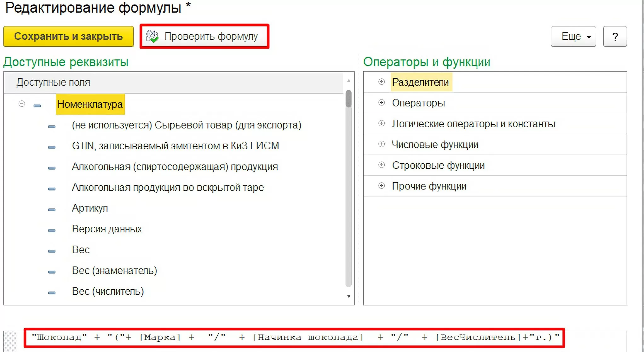Select the Строковые функции row

pyautogui.click(x=495, y=165)
